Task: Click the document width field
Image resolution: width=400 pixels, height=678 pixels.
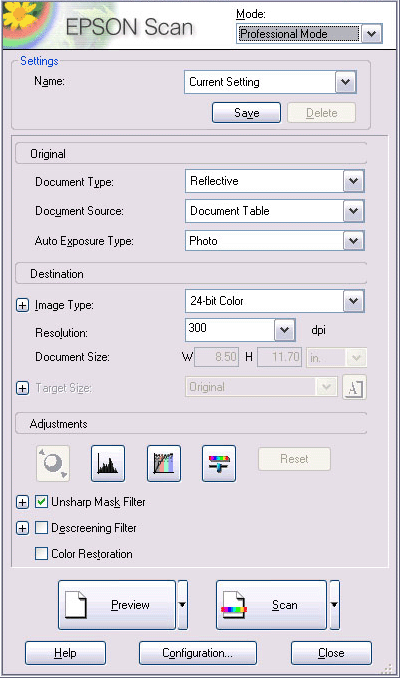Action: click(217, 357)
